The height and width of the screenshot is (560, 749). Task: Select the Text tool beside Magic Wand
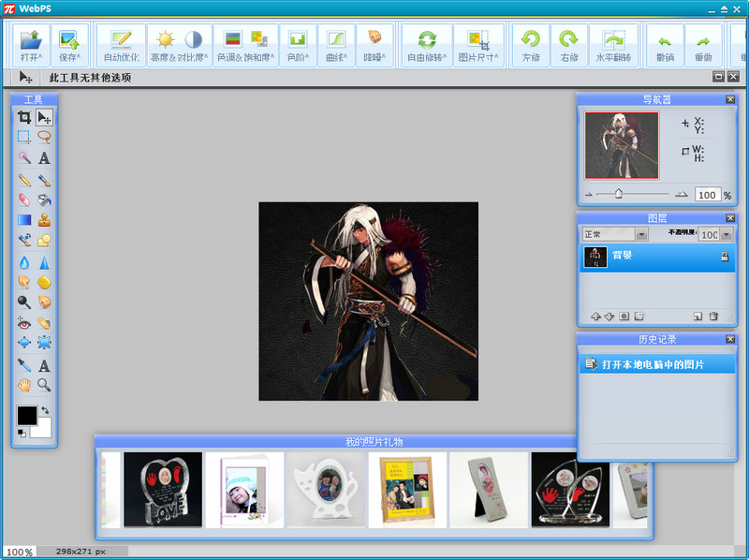pyautogui.click(x=44, y=157)
